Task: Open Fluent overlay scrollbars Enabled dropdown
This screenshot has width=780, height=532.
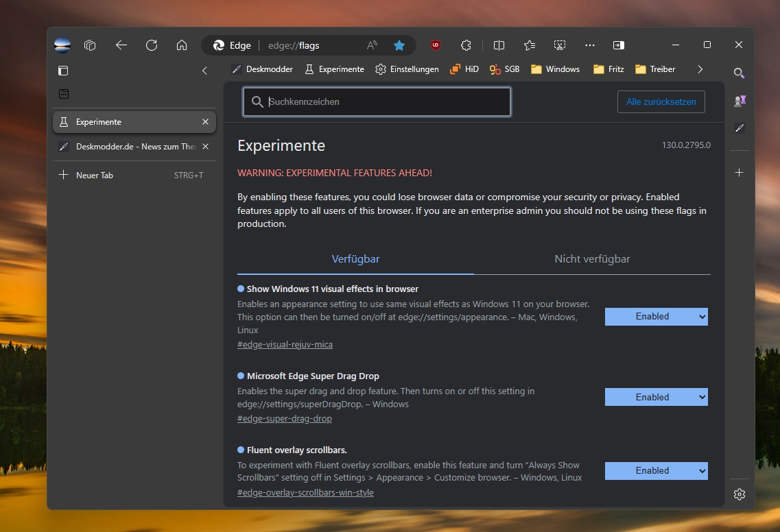Action: [656, 471]
